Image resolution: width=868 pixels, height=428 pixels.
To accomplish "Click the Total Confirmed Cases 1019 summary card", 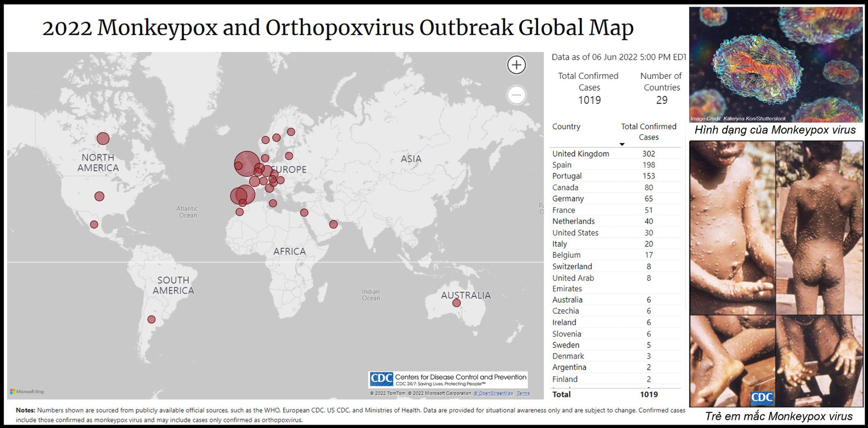I will 589,89.
